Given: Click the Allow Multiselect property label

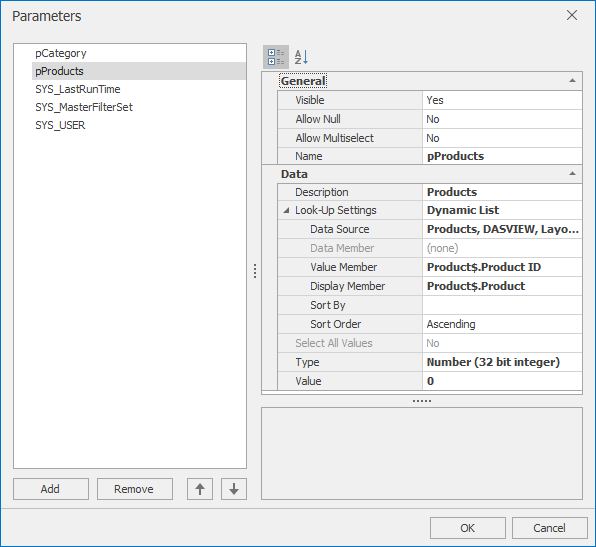Looking at the screenshot, I should click(x=334, y=138).
